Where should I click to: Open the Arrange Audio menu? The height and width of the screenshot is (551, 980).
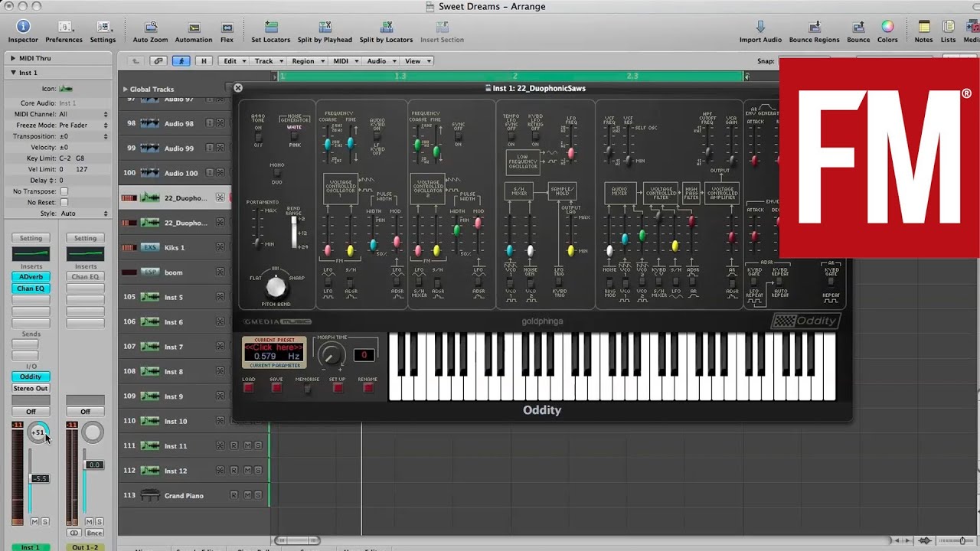pos(380,61)
